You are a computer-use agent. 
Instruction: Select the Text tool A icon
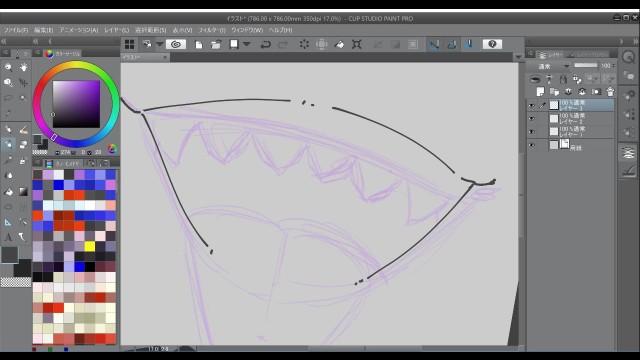click(8, 237)
